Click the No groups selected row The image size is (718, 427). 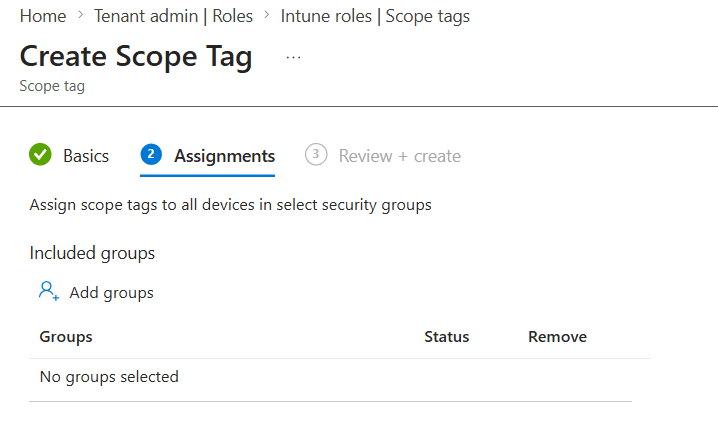[330, 377]
